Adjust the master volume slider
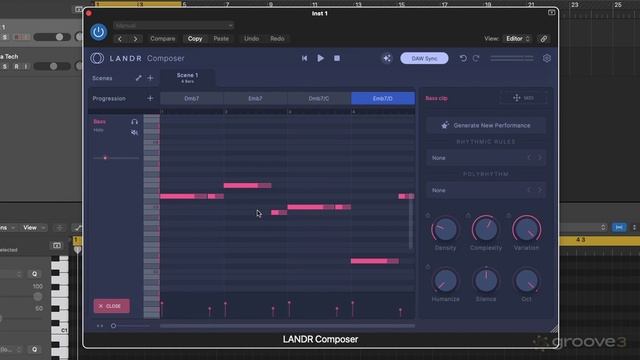 point(512,58)
